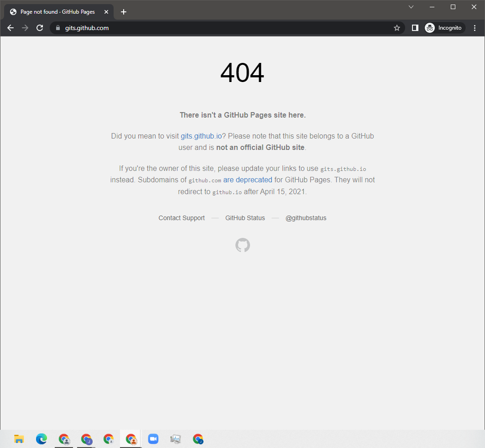This screenshot has height=448, width=485.
Task: Open the last Chrome taskbar icon
Action: (198, 439)
